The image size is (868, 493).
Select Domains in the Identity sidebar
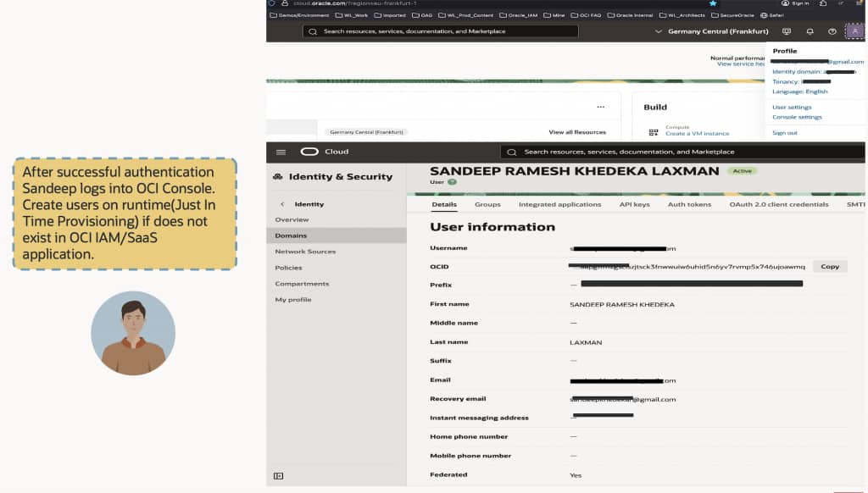point(336,235)
